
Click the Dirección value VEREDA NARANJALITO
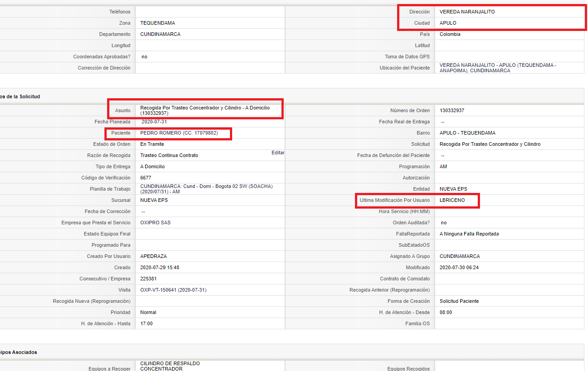click(467, 12)
